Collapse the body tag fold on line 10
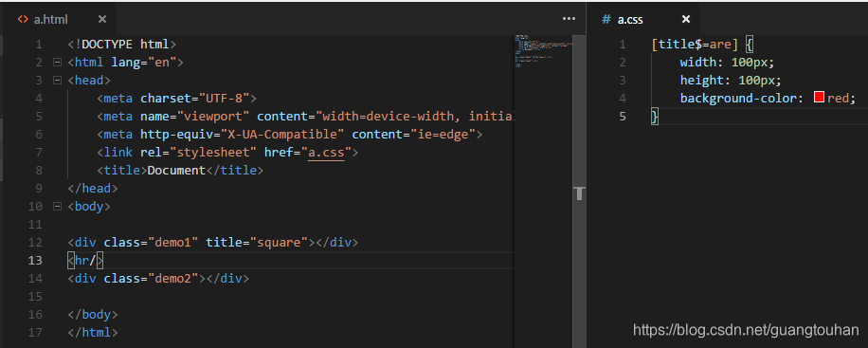Image resolution: width=868 pixels, height=348 pixels. 57,207
